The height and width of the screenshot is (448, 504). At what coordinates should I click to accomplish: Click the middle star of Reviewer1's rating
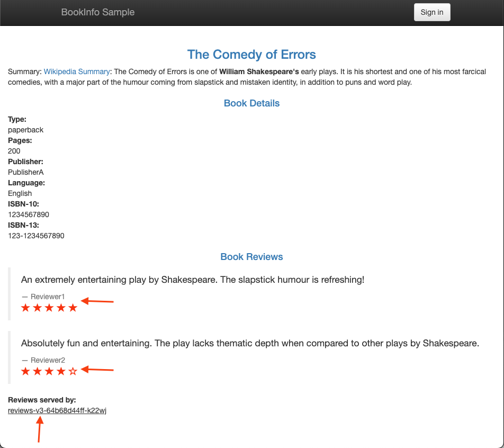tap(49, 307)
